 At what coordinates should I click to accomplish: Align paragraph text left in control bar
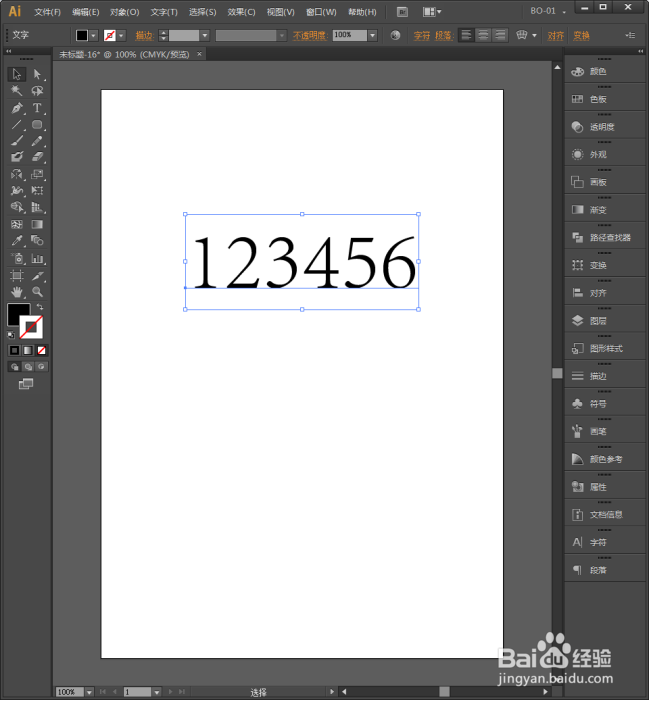(466, 35)
